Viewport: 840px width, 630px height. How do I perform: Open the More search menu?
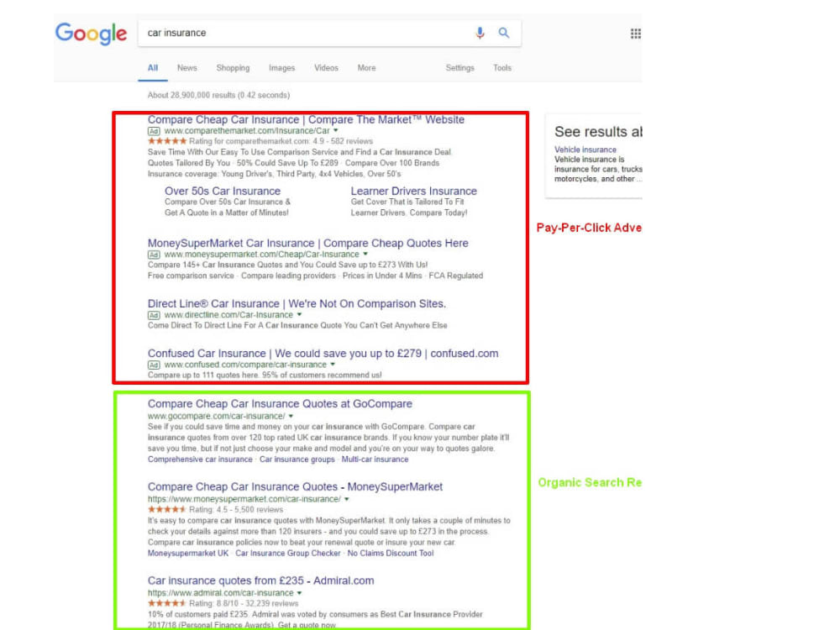click(366, 68)
